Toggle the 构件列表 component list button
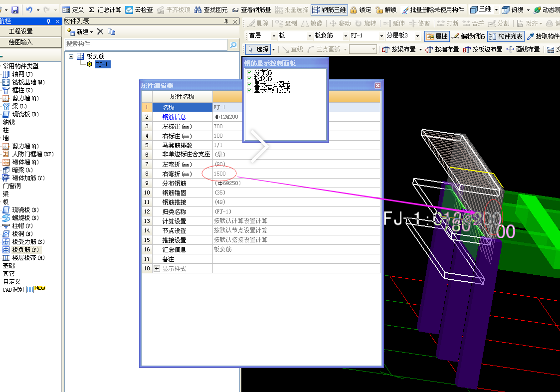The image size is (560, 392). point(506,36)
